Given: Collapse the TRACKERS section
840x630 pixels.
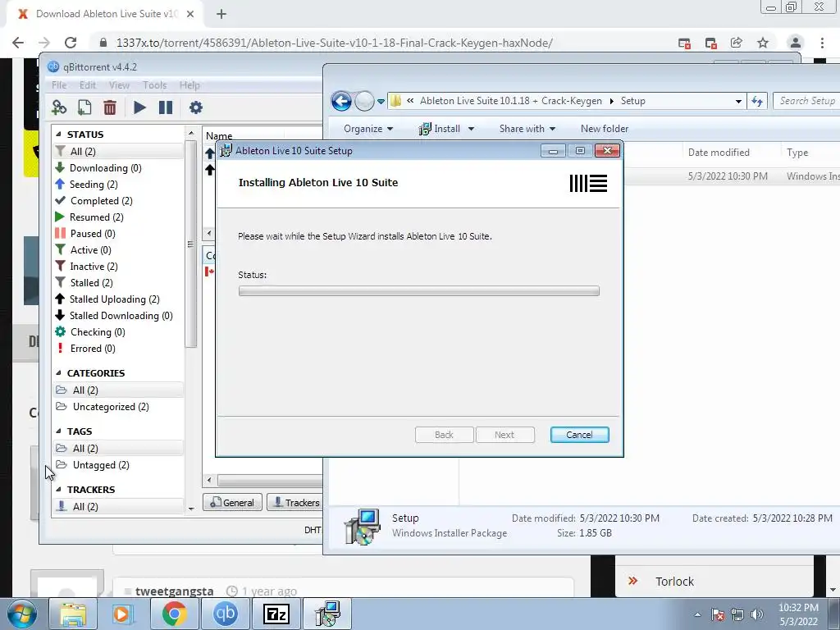Looking at the screenshot, I should (x=58, y=490).
